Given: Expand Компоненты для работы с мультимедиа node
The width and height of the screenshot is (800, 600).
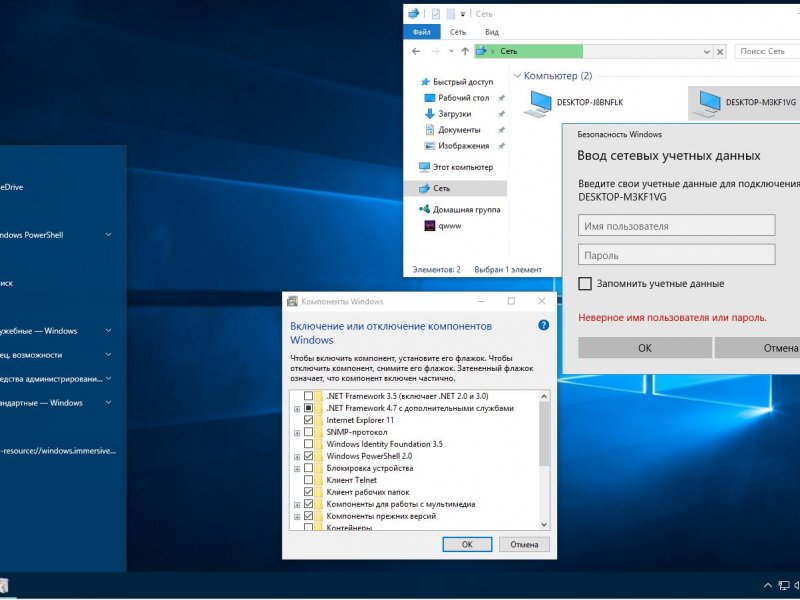Looking at the screenshot, I should [297, 505].
